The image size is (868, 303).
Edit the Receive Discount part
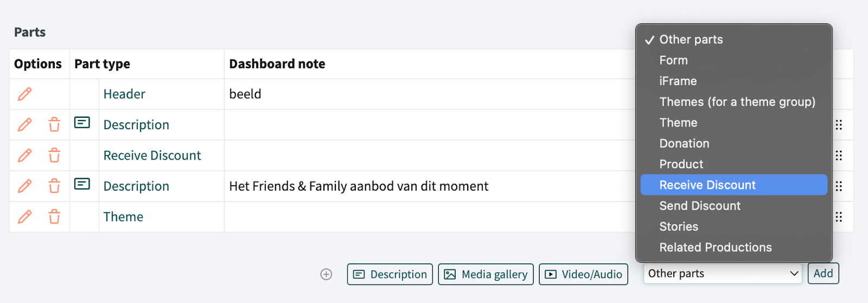pos(24,156)
